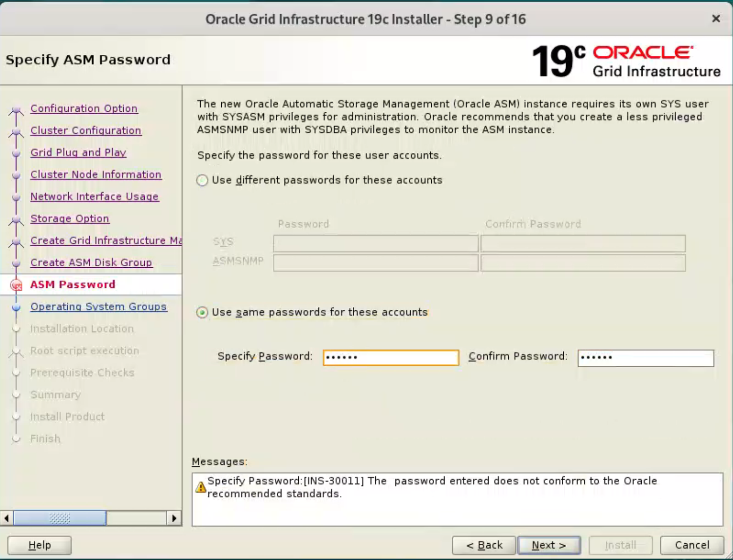Click the Messages label
This screenshot has height=560, width=733.
(x=219, y=462)
